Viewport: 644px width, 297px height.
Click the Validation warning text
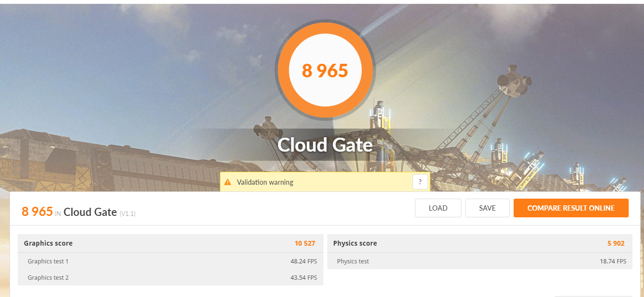(265, 182)
